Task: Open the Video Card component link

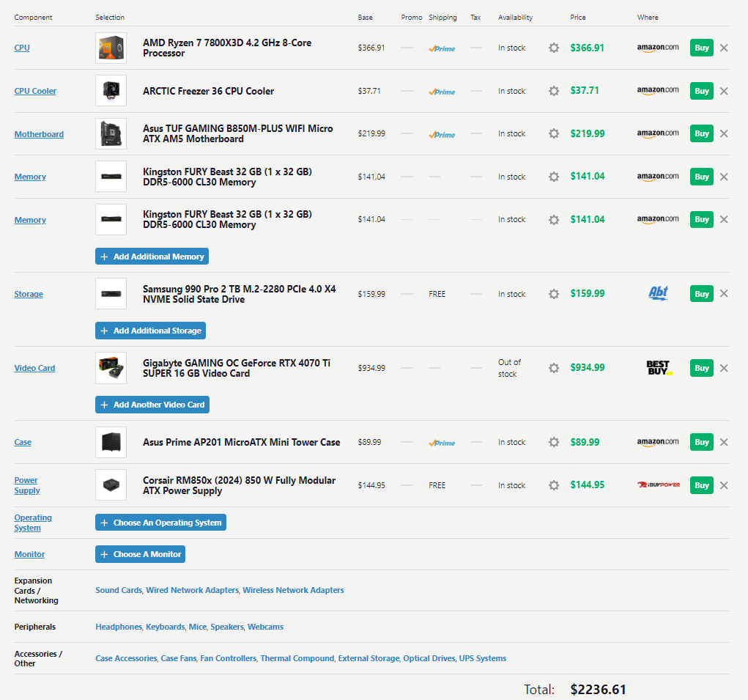Action: click(x=34, y=368)
